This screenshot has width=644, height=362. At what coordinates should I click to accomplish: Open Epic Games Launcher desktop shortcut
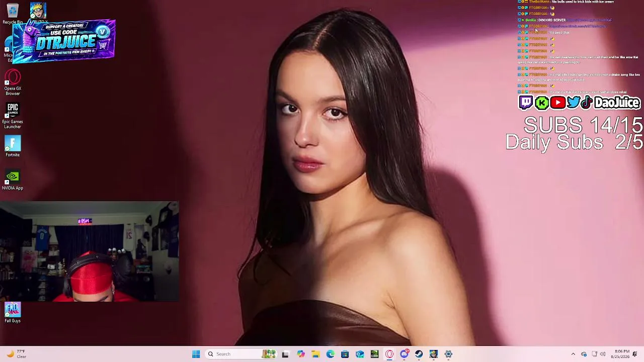click(x=13, y=116)
